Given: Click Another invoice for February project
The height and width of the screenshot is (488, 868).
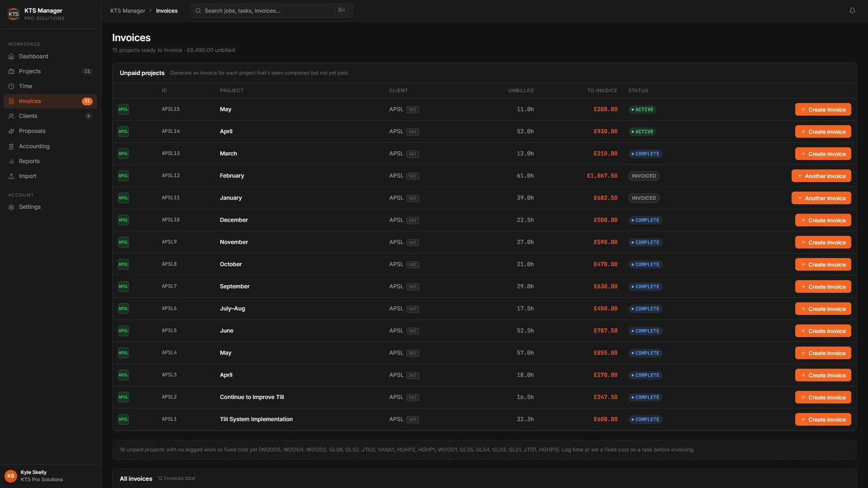Looking at the screenshot, I should coord(821,176).
